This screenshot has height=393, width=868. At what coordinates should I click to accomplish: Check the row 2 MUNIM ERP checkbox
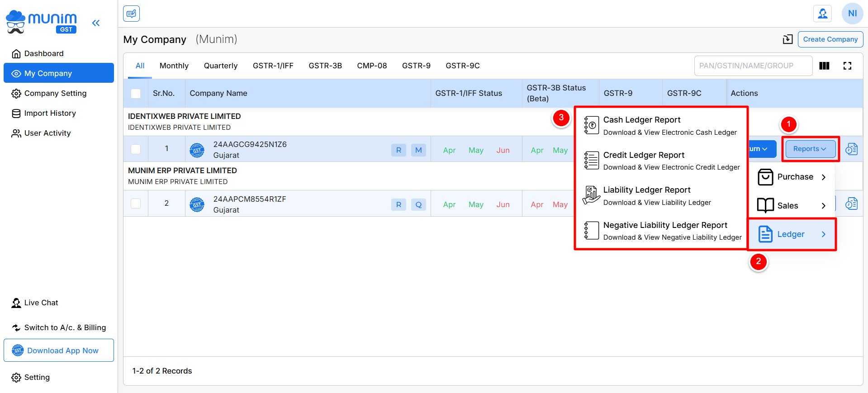click(136, 204)
